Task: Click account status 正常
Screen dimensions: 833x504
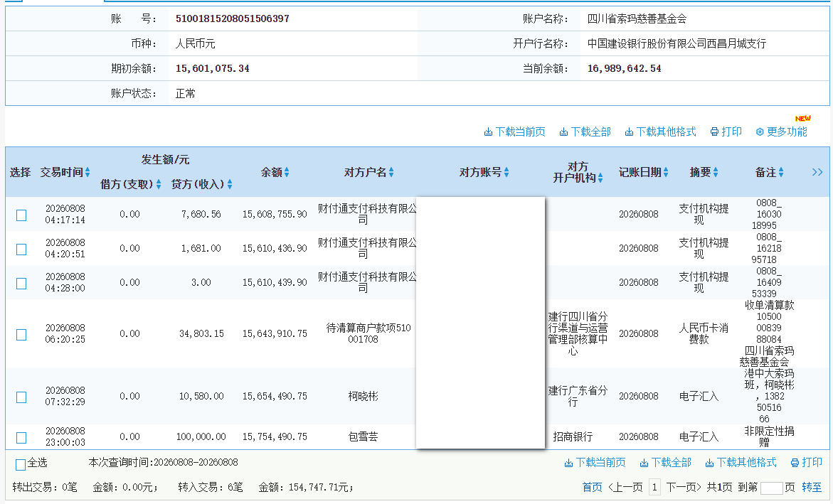Action: [x=186, y=93]
